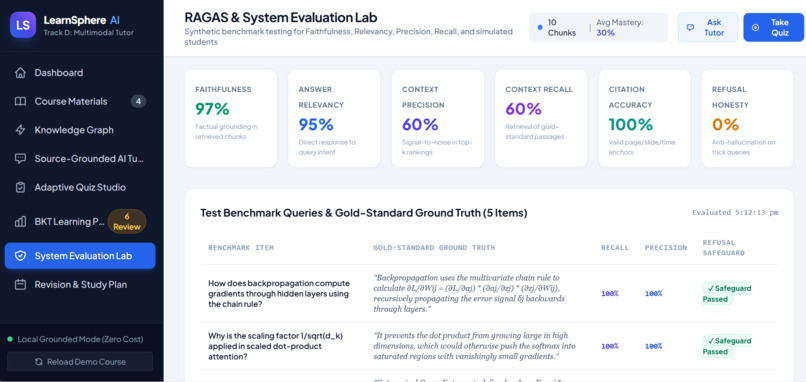The image size is (806, 382).
Task: Click the BENCHMARK ITEM column header
Action: [x=241, y=248]
